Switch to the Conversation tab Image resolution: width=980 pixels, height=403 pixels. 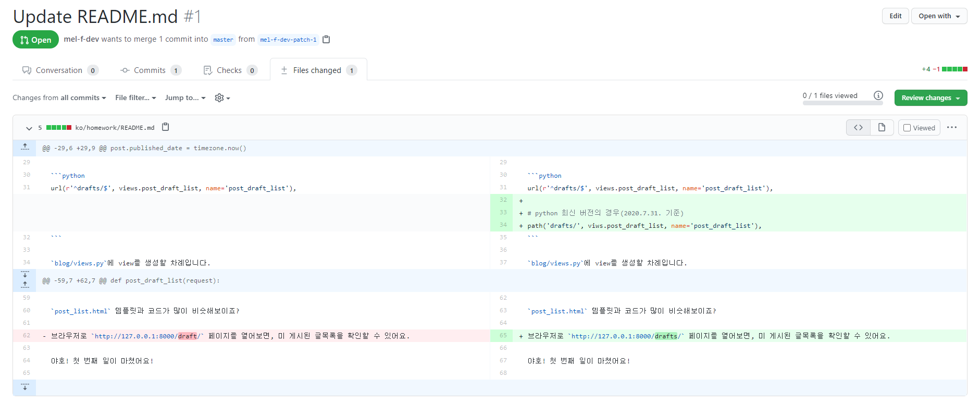pyautogui.click(x=60, y=70)
